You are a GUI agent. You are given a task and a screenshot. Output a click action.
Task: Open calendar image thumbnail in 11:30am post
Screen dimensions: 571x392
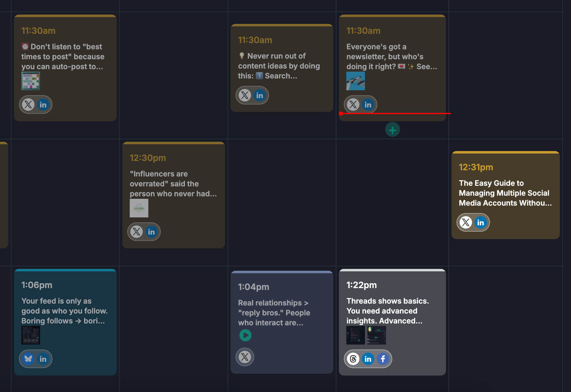[30, 81]
